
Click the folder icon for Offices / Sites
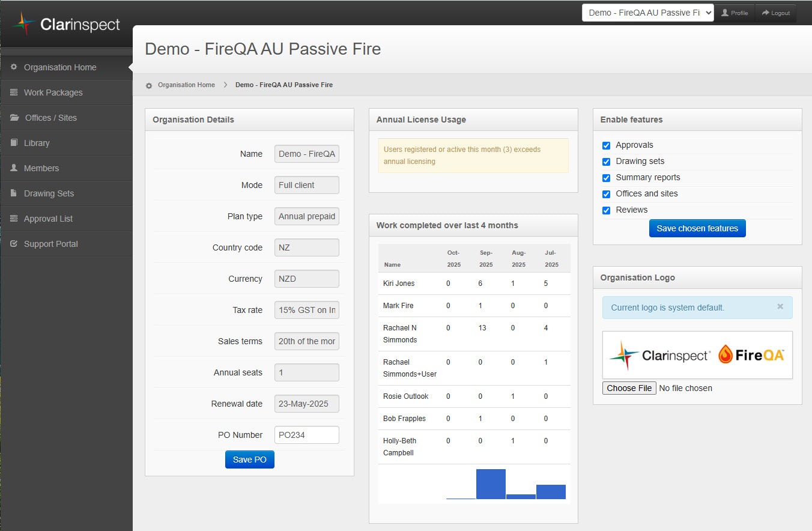point(14,118)
